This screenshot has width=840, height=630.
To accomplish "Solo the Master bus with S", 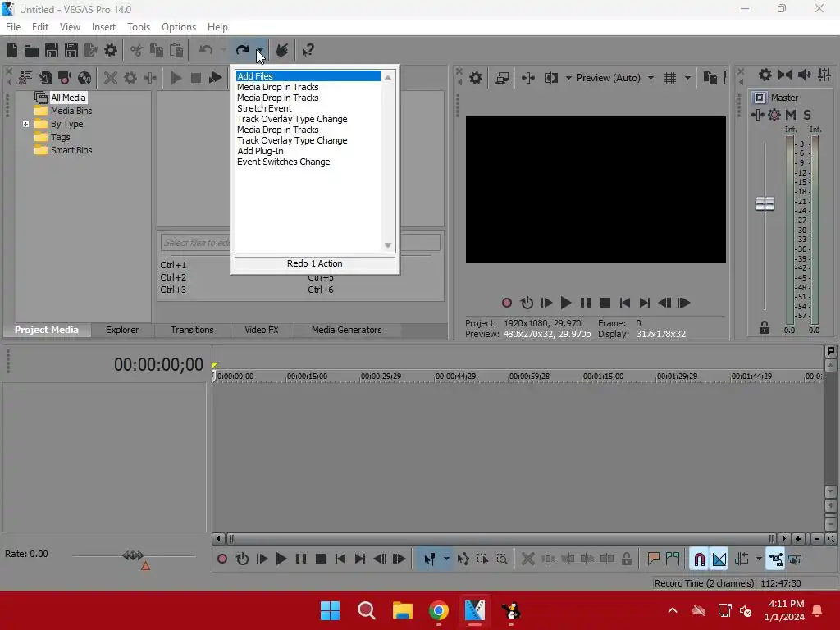I will (x=807, y=115).
